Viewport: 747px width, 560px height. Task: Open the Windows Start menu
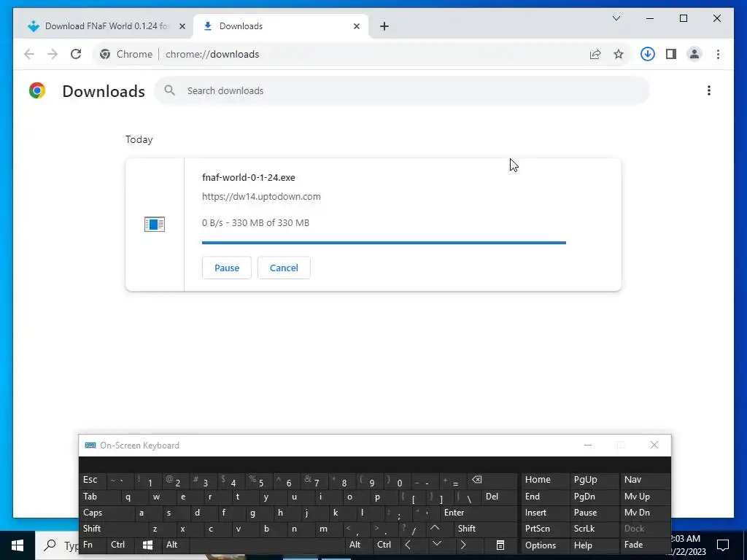pos(18,545)
